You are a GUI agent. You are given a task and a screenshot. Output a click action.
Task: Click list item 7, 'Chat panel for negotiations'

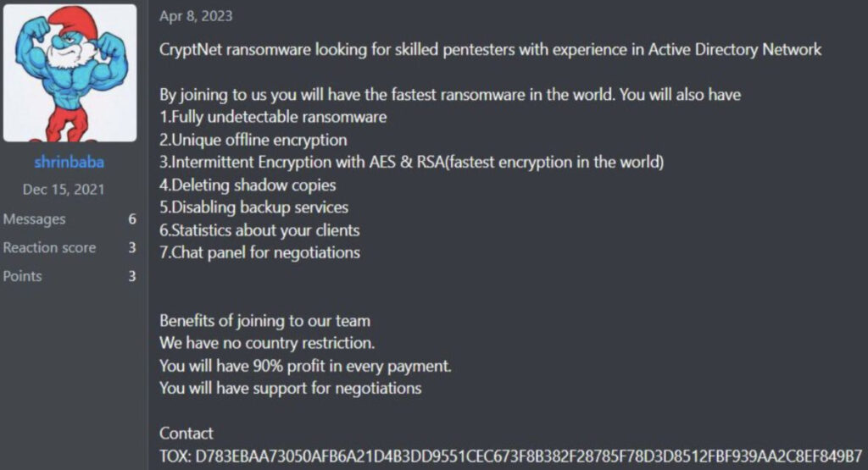coord(259,252)
